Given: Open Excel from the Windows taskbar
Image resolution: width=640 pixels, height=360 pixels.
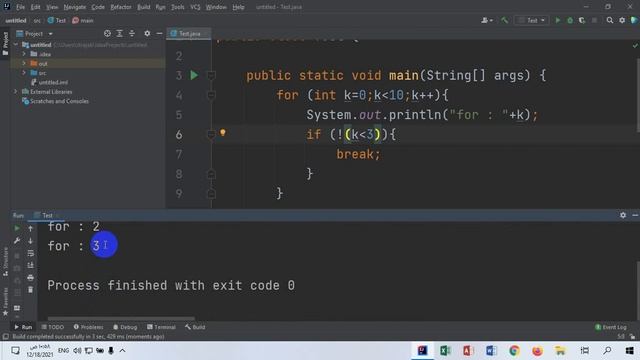Looking at the screenshot, I should (445, 350).
